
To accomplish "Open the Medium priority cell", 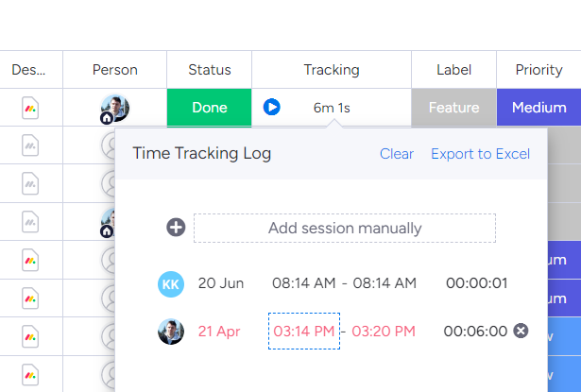I will tap(538, 108).
